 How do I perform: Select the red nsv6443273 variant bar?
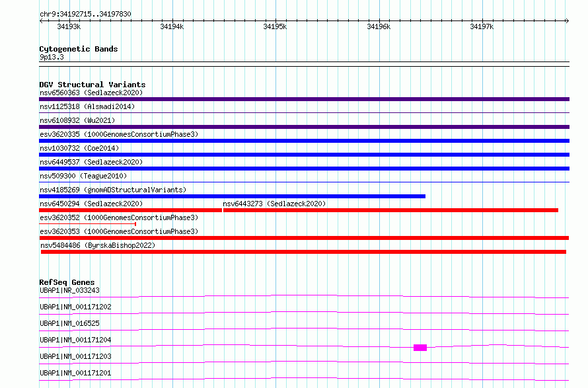pyautogui.click(x=390, y=210)
